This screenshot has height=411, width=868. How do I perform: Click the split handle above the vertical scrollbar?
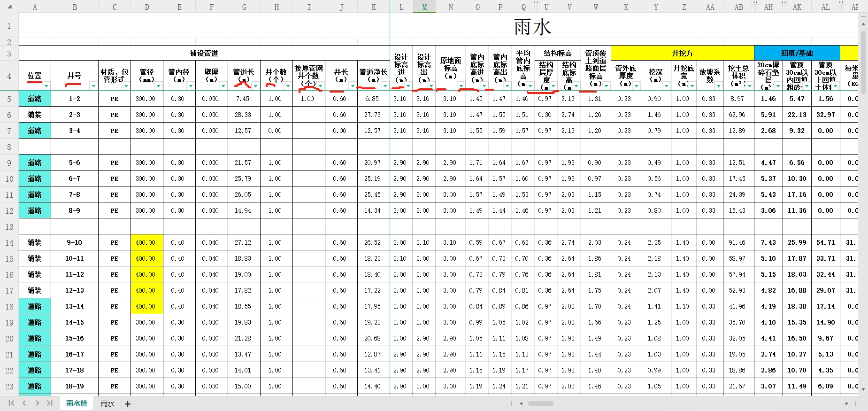(863, 16)
